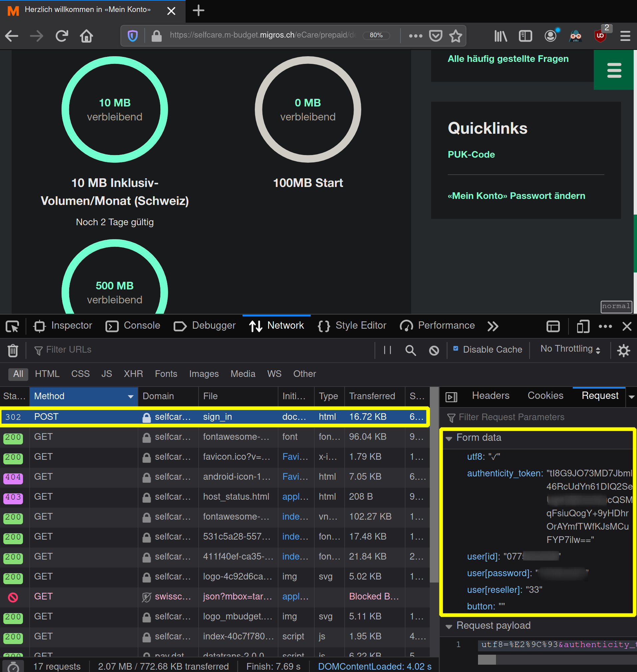637x672 pixels.
Task: Pick an element from the page
Action: coord(13,326)
